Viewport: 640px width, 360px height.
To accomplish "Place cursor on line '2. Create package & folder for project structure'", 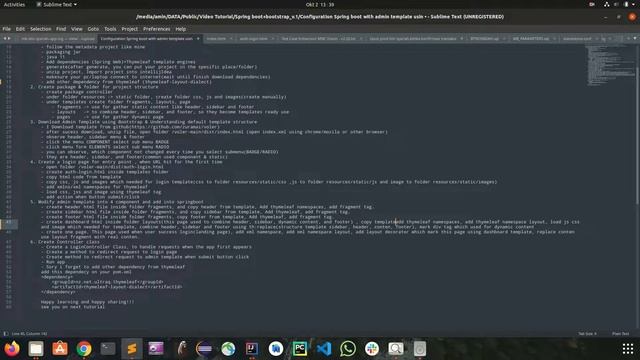I will coord(94,87).
